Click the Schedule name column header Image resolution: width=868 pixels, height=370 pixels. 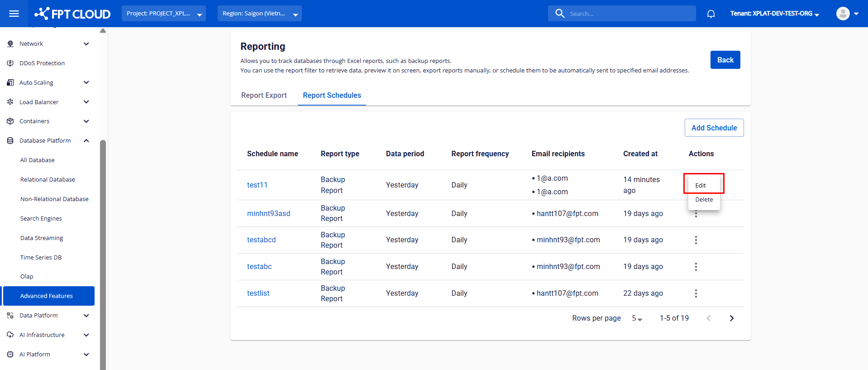point(272,154)
